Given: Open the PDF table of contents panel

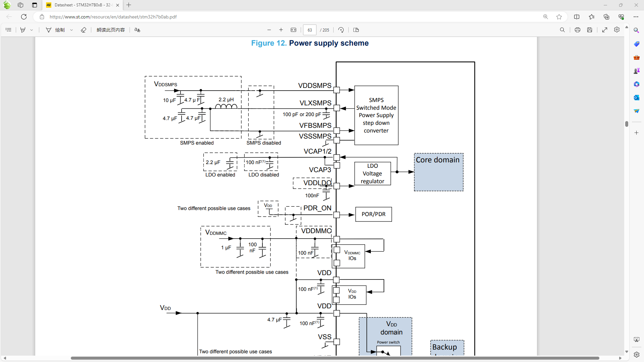Looking at the screenshot, I should click(8, 30).
